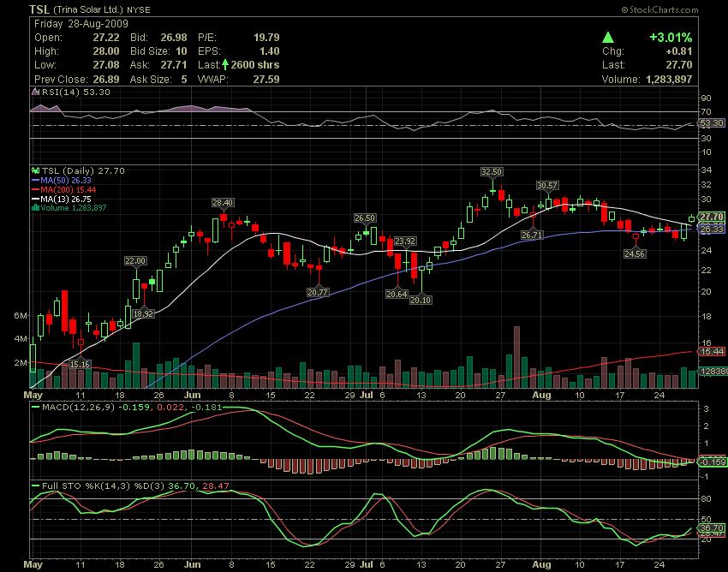Click the MACD(12,26,9) indicator label
This screenshot has width=728, height=572.
click(79, 408)
